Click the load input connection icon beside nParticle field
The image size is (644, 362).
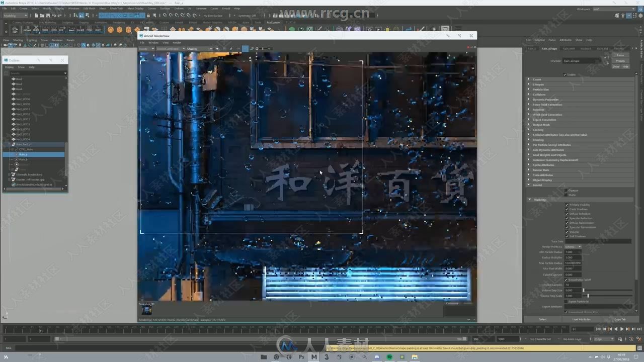[606, 57]
